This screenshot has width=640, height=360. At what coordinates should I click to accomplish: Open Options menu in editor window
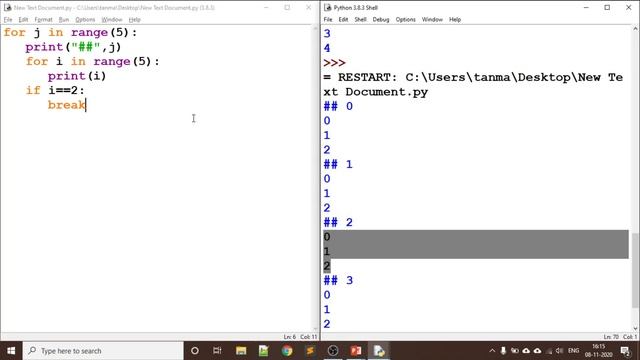point(85,20)
